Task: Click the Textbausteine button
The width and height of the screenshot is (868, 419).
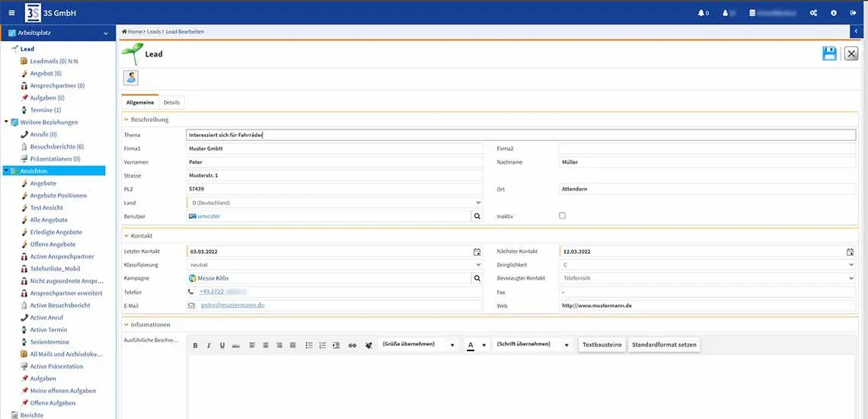Action: point(602,345)
